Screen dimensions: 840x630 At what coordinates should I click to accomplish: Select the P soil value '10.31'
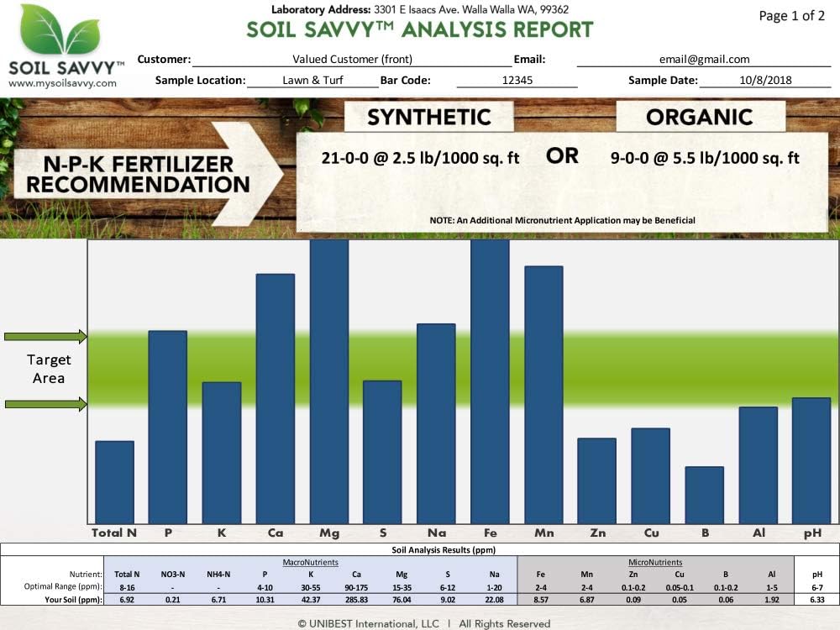(x=265, y=600)
